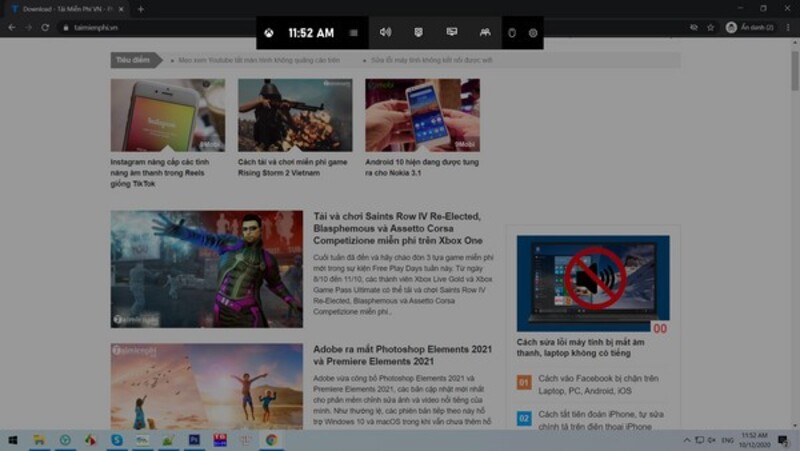Open the Game Bar widget menu

(354, 33)
